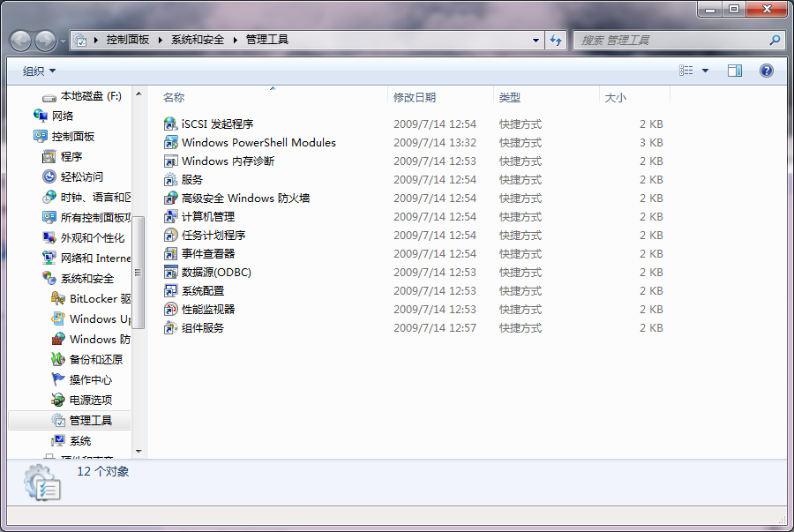Sort by the 修改日期 column header
Screen dimensions: 794x532
pos(415,97)
